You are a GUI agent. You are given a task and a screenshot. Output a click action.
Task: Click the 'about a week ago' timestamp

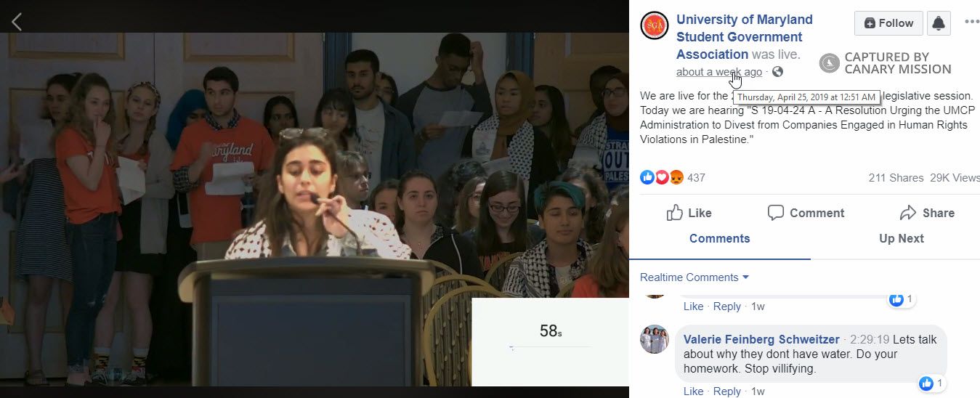[x=719, y=72]
